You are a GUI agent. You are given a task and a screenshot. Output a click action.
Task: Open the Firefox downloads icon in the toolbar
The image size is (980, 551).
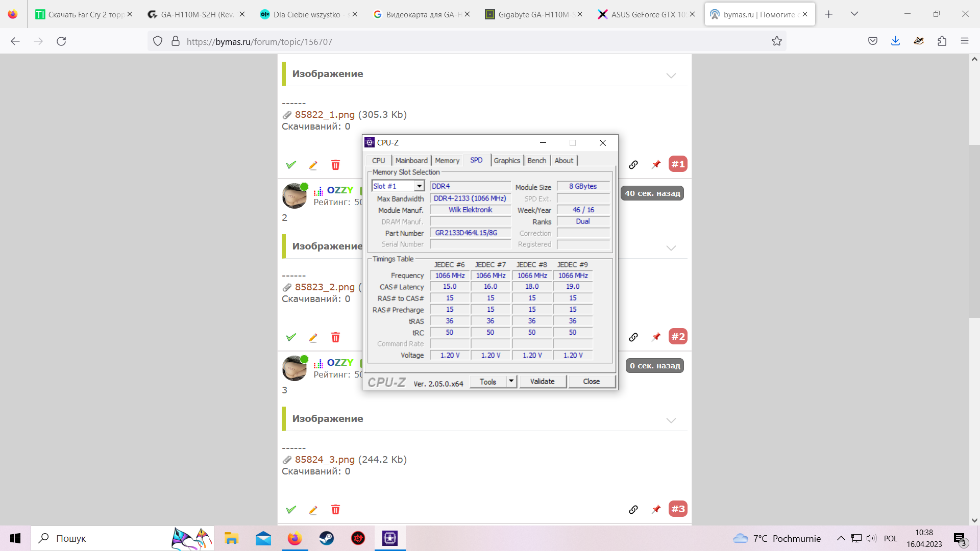click(x=895, y=41)
